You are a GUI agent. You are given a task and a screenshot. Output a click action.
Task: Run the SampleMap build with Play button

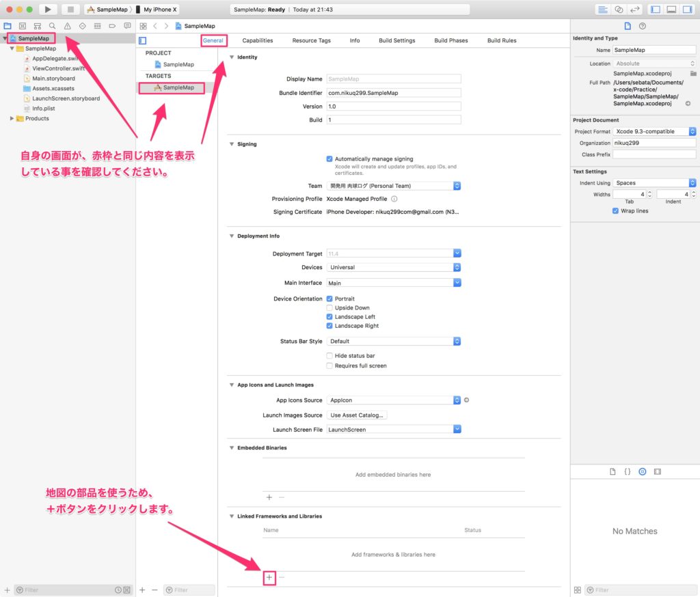[48, 10]
